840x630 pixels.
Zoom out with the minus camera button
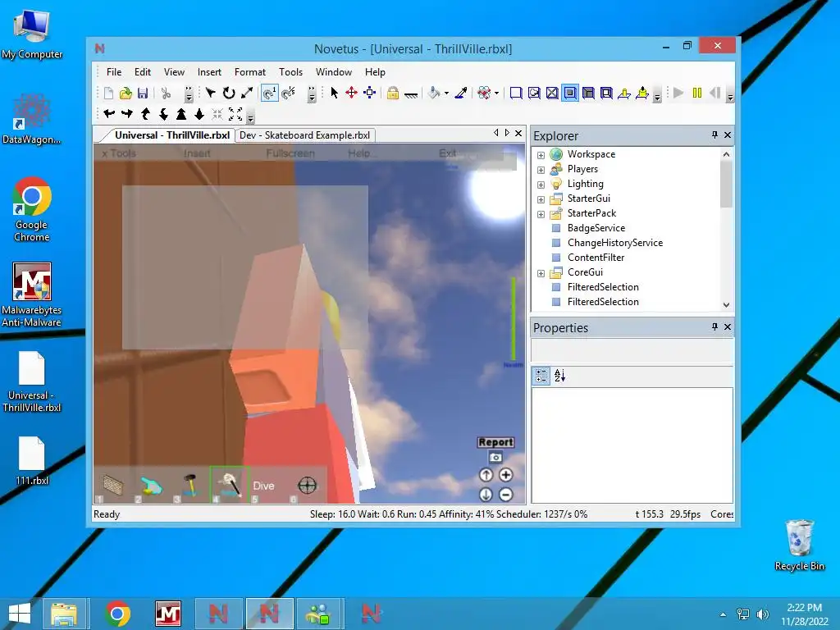pyautogui.click(x=505, y=495)
